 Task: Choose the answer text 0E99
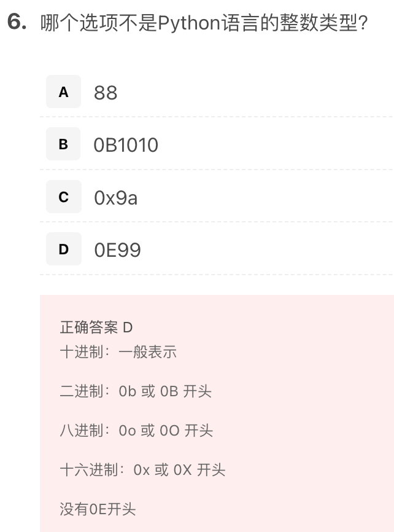click(117, 250)
